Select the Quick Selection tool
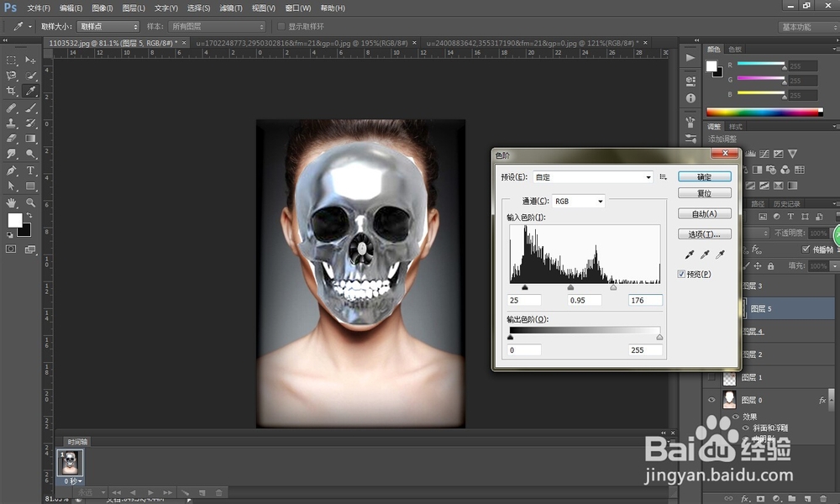The height and width of the screenshot is (504, 840). [x=30, y=76]
